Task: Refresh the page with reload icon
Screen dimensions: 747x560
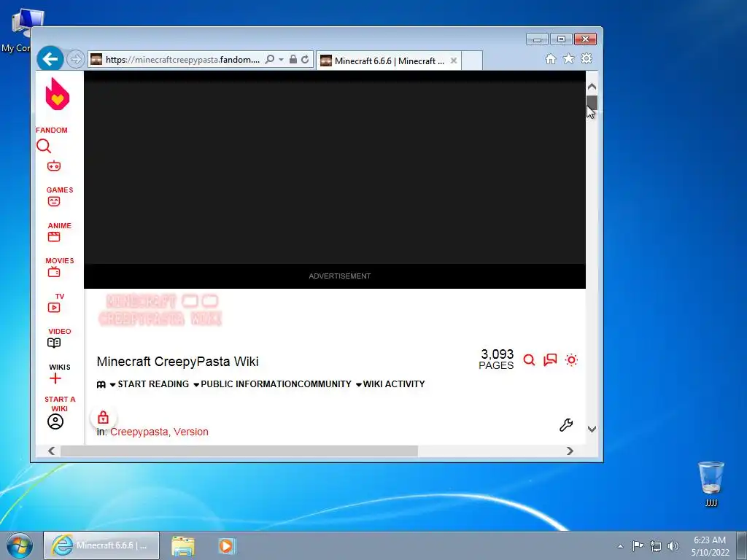Action: (305, 60)
